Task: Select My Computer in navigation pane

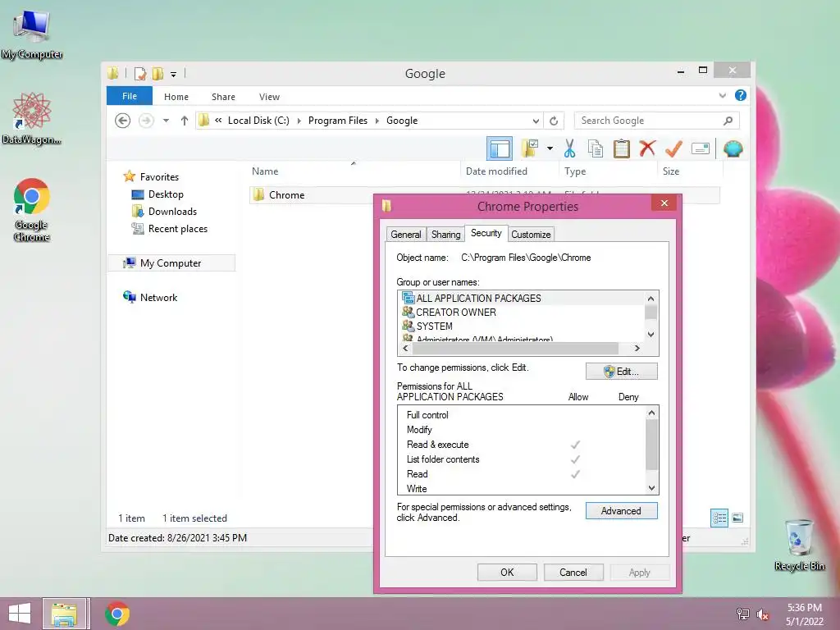Action: (x=171, y=263)
